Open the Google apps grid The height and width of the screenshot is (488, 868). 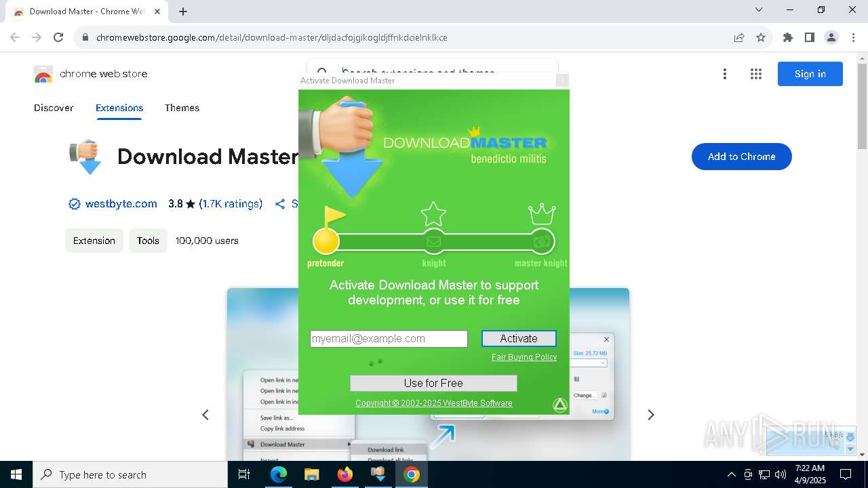point(756,74)
